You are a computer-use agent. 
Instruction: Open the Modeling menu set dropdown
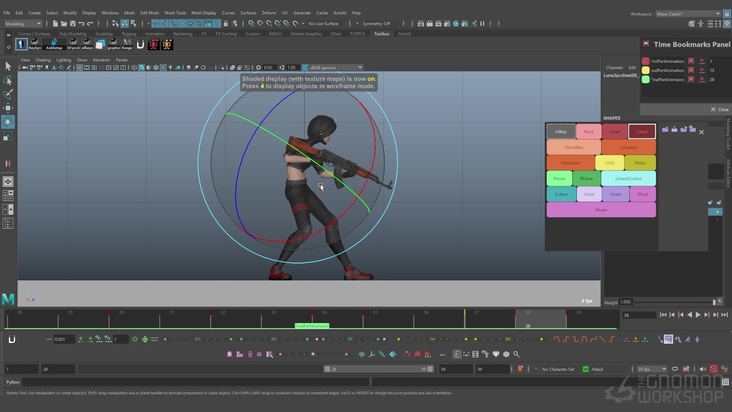click(x=22, y=23)
